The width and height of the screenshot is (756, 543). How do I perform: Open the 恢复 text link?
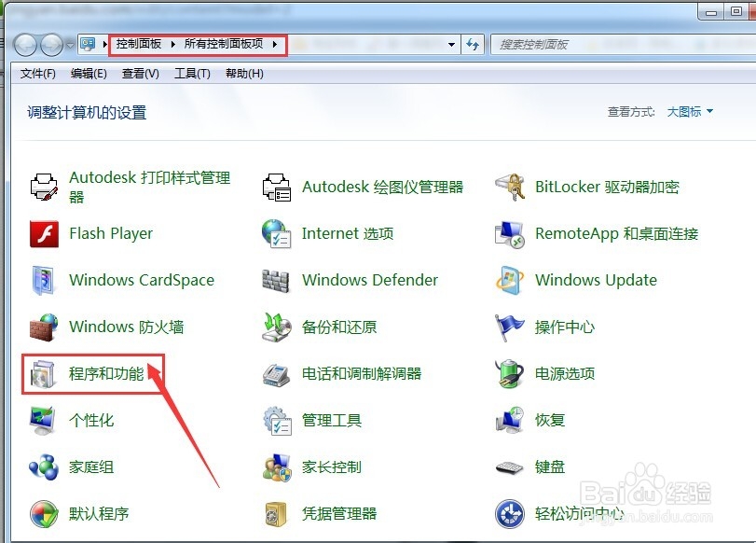550,421
